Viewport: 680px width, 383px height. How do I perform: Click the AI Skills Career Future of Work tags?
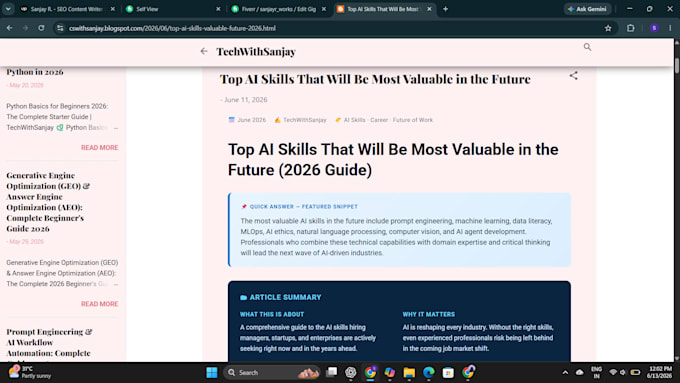(x=388, y=120)
